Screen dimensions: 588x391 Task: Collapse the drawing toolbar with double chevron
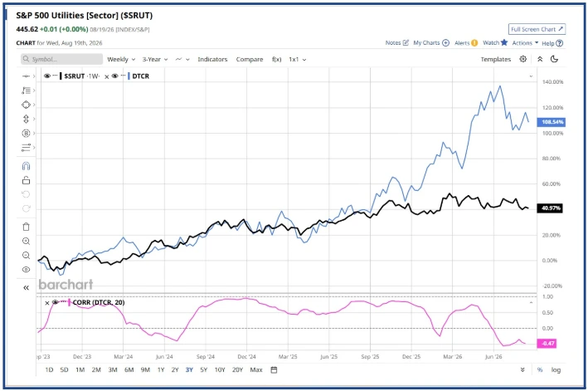coord(26,288)
